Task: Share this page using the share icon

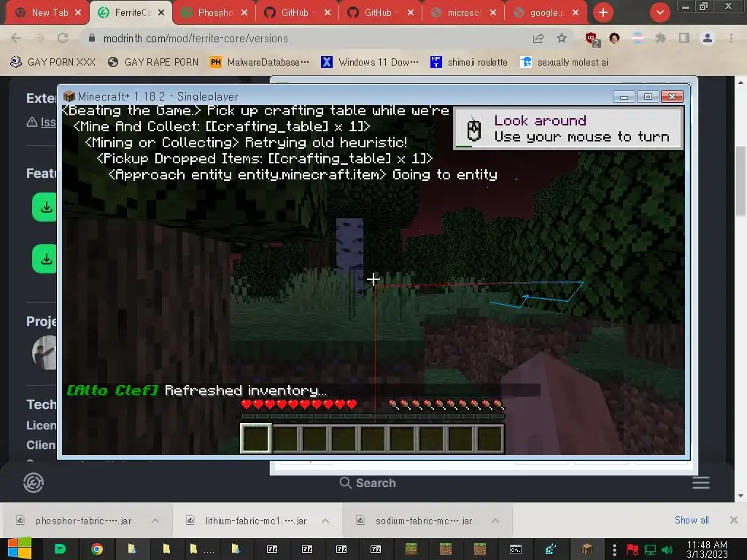Action: point(538,38)
